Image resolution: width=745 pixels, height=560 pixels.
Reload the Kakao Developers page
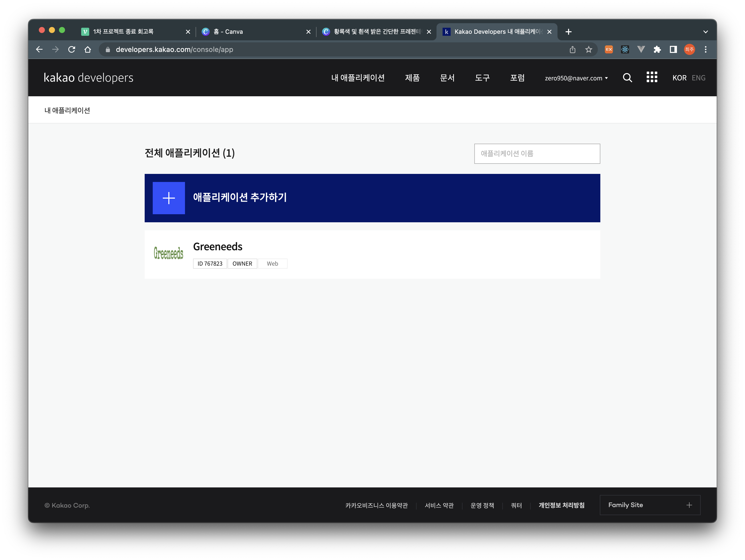tap(71, 49)
